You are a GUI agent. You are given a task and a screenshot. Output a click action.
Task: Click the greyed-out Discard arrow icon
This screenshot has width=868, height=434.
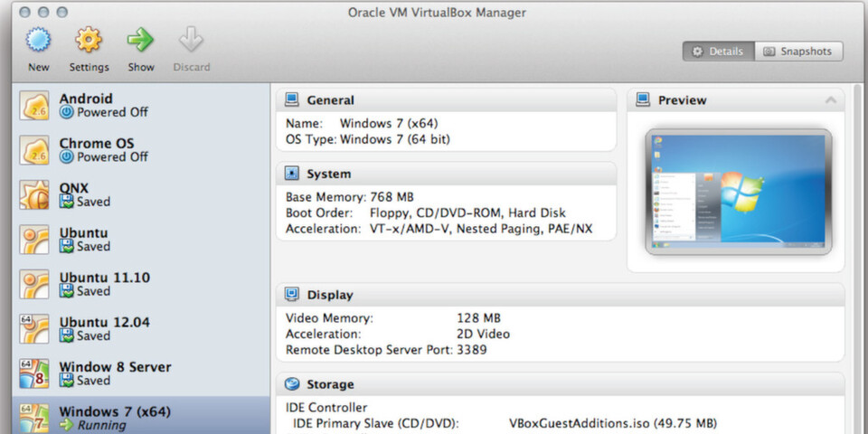click(x=191, y=40)
